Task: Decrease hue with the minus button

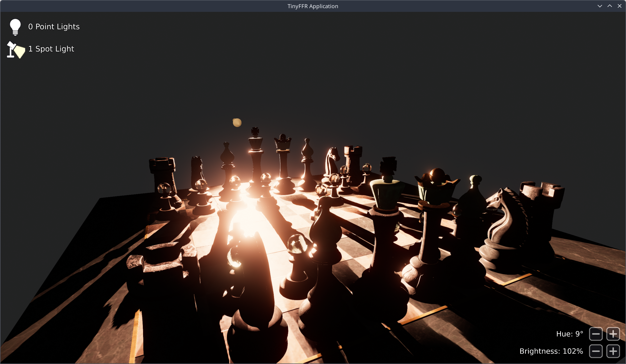Action: click(x=596, y=334)
